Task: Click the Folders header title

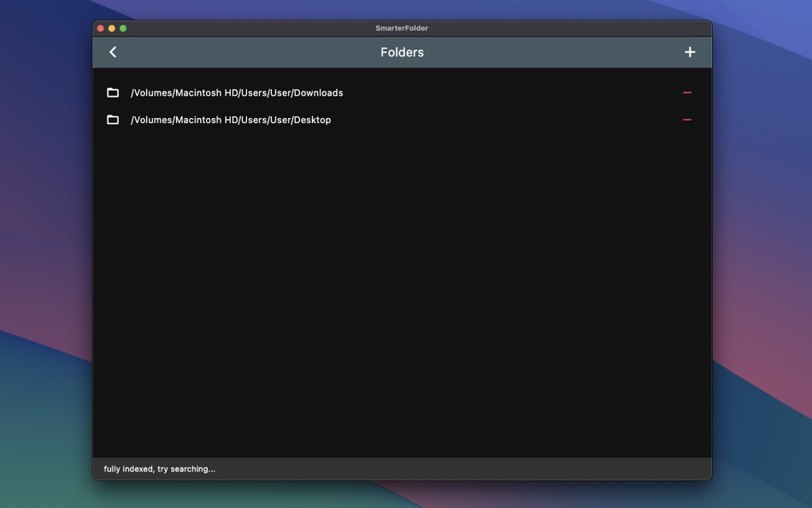Action: (x=402, y=52)
